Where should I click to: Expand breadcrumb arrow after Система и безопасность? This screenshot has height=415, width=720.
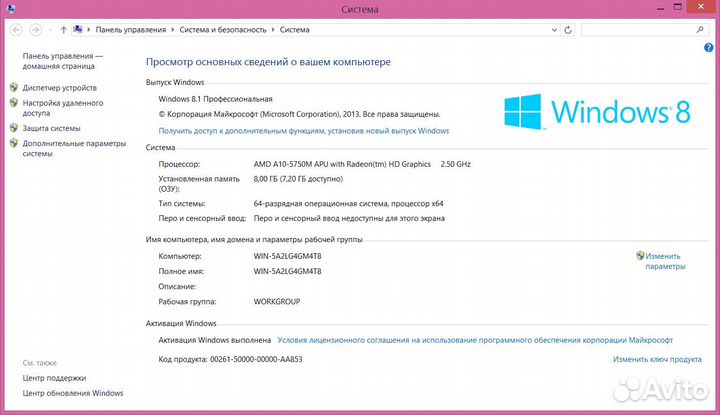tap(273, 30)
